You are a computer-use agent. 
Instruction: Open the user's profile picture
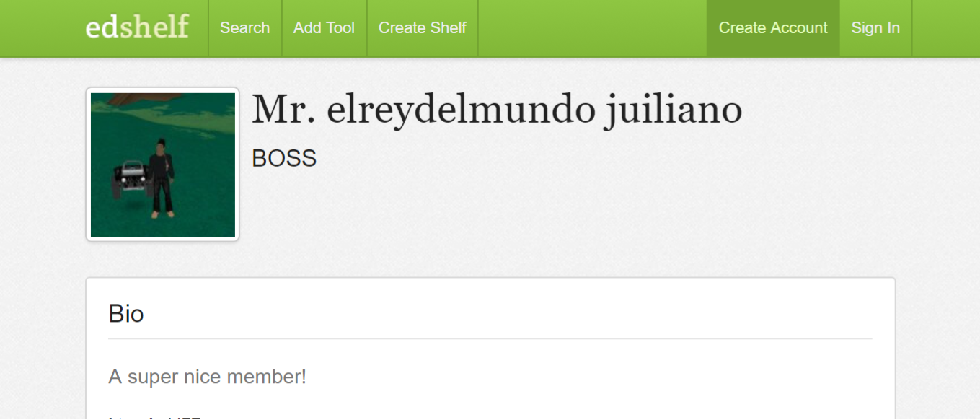point(162,165)
